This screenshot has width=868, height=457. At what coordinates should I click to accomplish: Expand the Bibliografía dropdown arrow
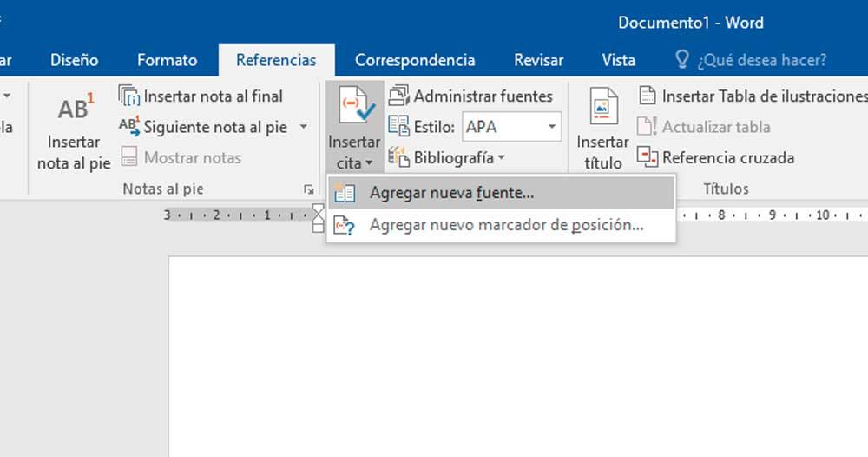point(502,158)
